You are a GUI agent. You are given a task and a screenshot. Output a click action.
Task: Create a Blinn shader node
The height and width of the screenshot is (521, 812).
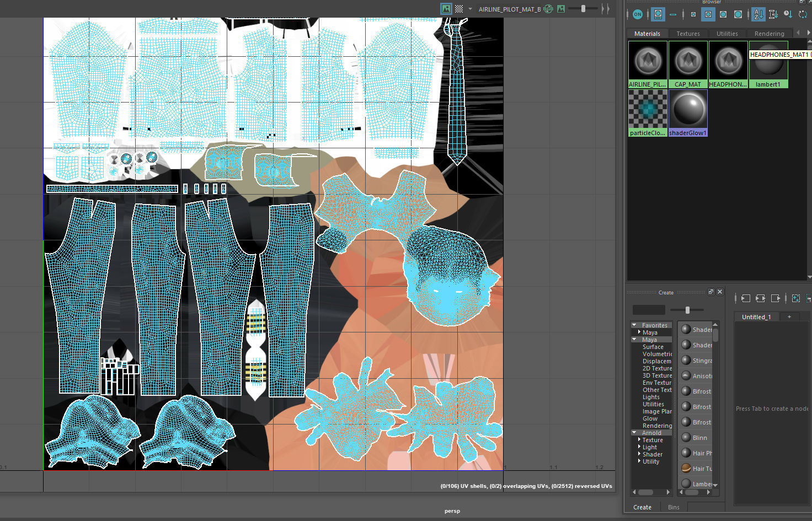(x=696, y=438)
